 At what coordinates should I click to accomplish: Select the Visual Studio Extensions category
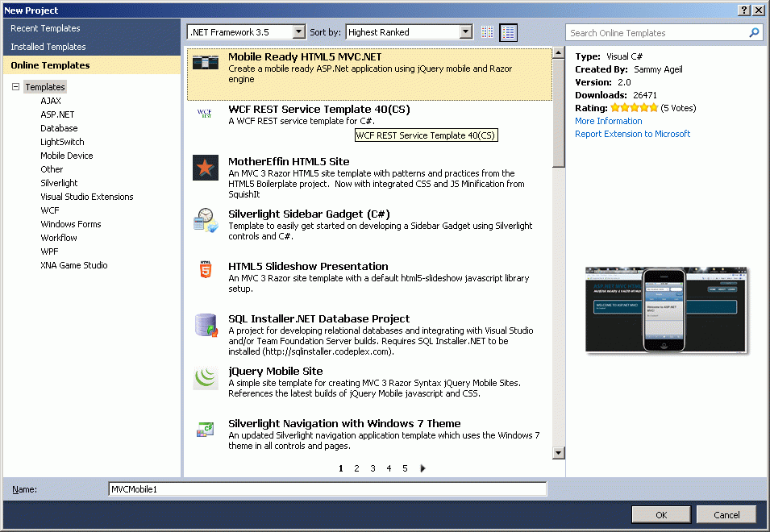(87, 197)
